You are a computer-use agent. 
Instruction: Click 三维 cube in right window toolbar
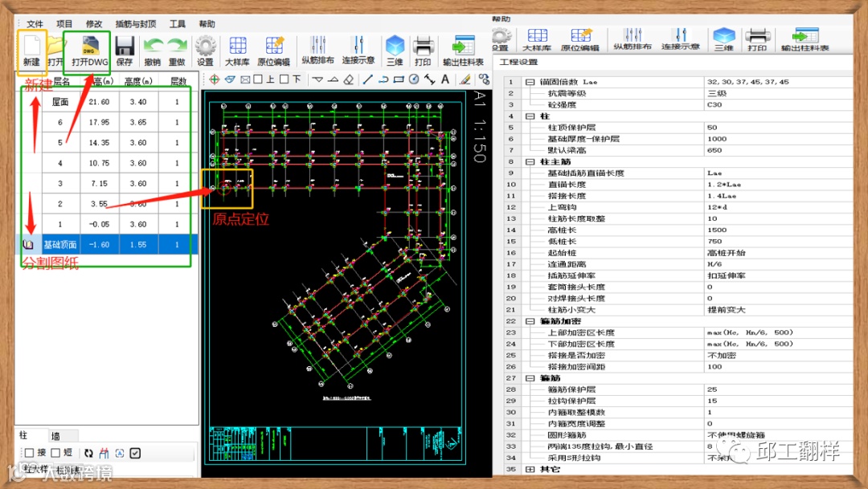(x=724, y=40)
